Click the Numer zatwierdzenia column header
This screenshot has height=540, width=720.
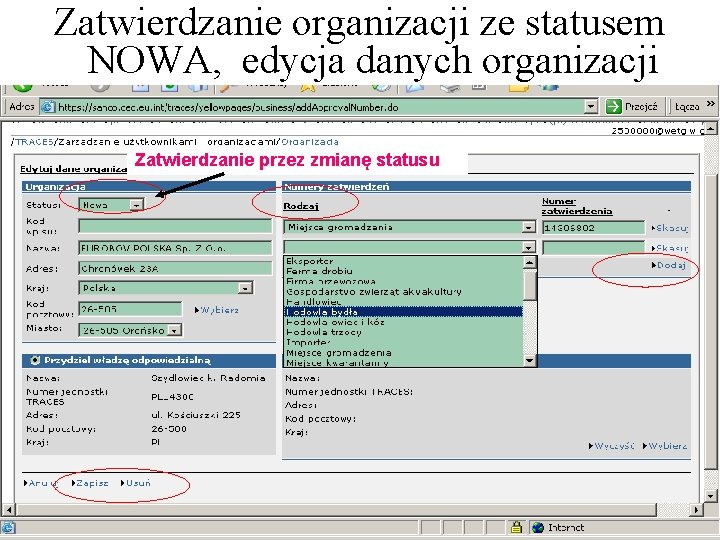(577, 206)
